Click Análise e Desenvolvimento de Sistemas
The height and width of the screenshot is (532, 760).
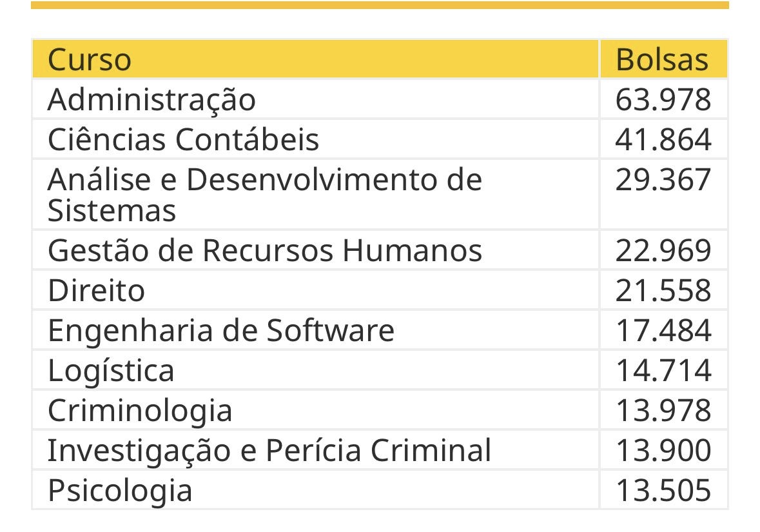click(x=264, y=194)
